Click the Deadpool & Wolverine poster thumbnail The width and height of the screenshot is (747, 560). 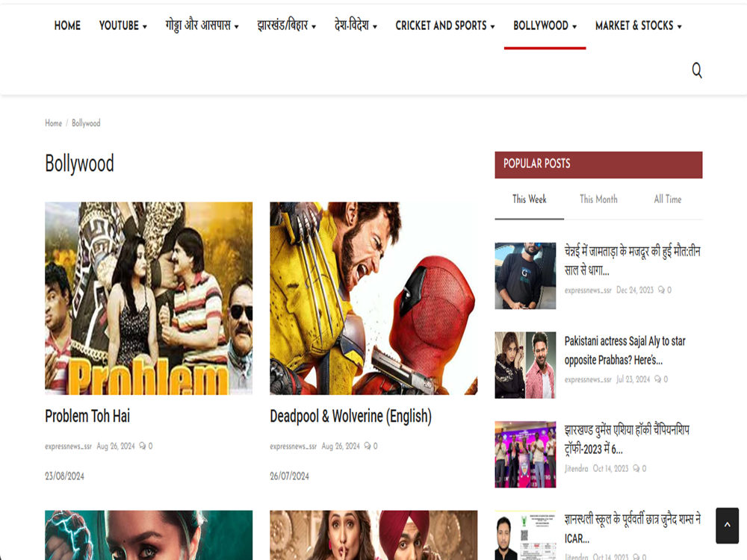(x=373, y=299)
